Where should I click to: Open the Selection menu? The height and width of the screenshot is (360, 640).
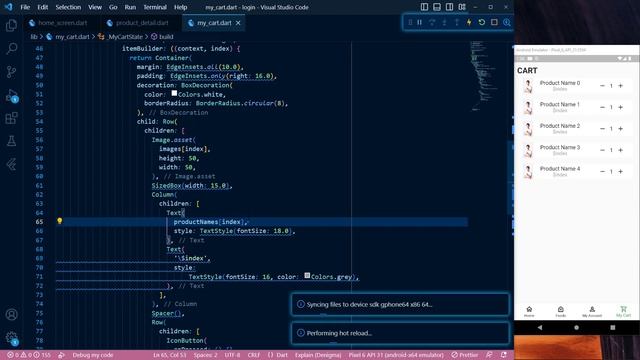click(x=68, y=7)
